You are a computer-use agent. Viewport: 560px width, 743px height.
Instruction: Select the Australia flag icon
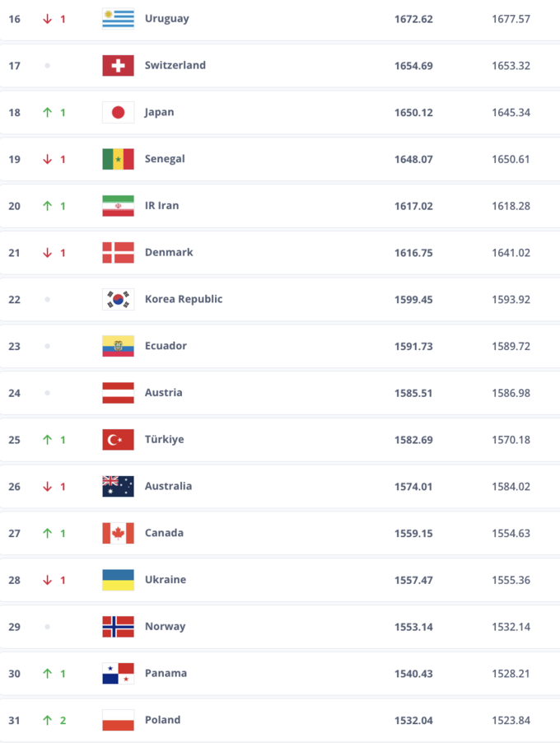[x=118, y=486]
